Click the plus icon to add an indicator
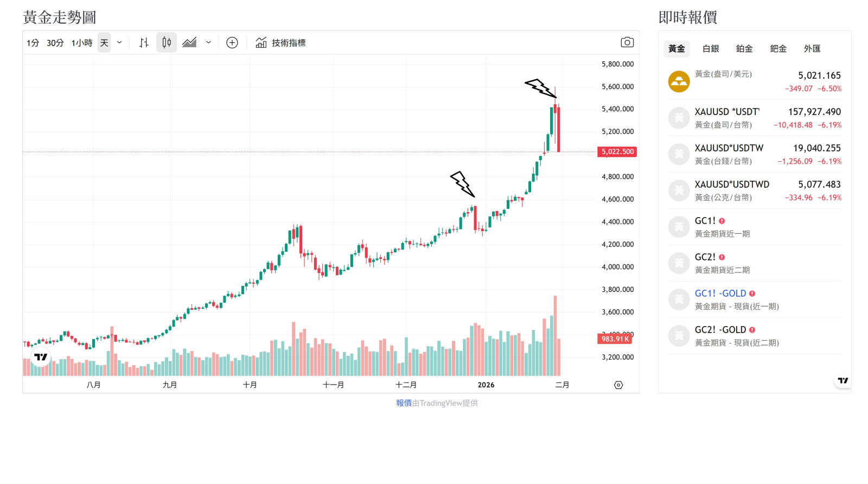Viewport: 868px width, 484px height. [232, 42]
